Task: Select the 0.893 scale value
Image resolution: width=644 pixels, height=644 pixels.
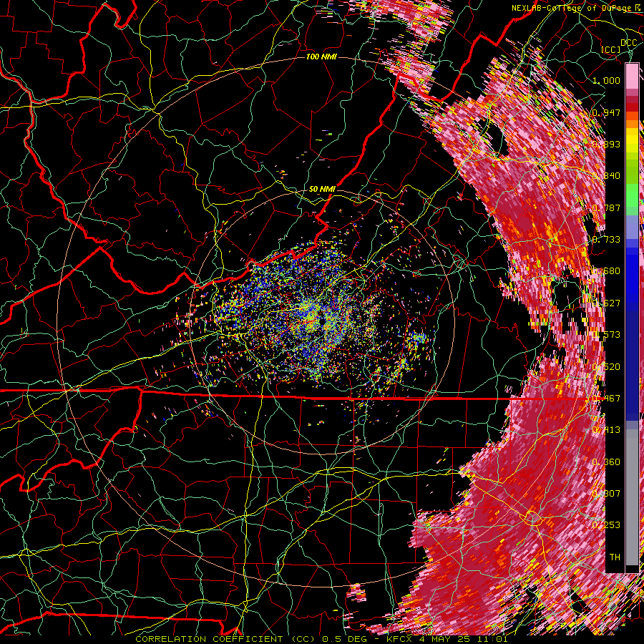Action: coord(606,144)
